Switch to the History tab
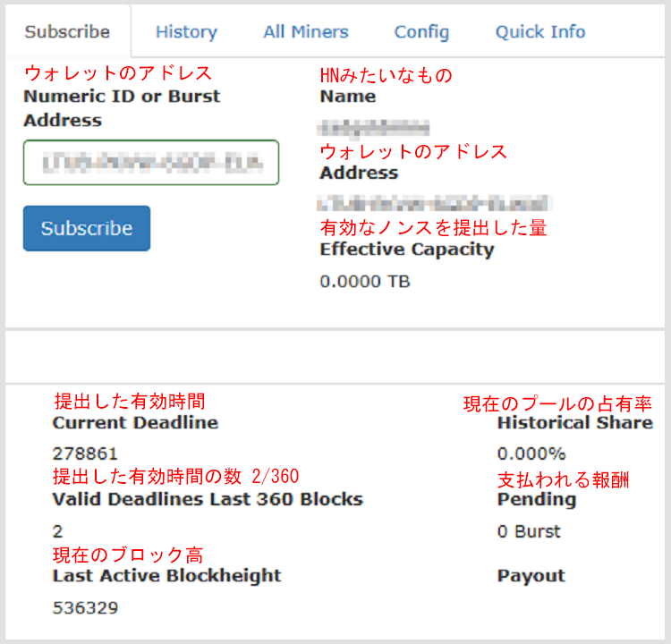671x644 pixels. pos(186,32)
